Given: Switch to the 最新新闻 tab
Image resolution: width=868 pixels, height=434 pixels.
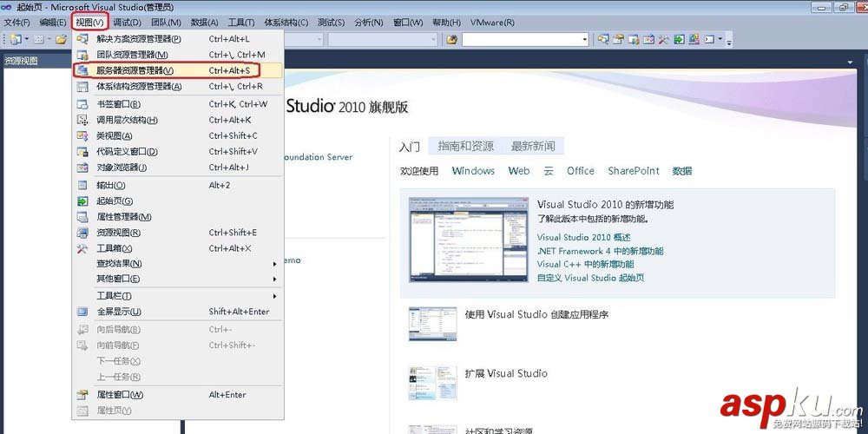Looking at the screenshot, I should point(533,146).
